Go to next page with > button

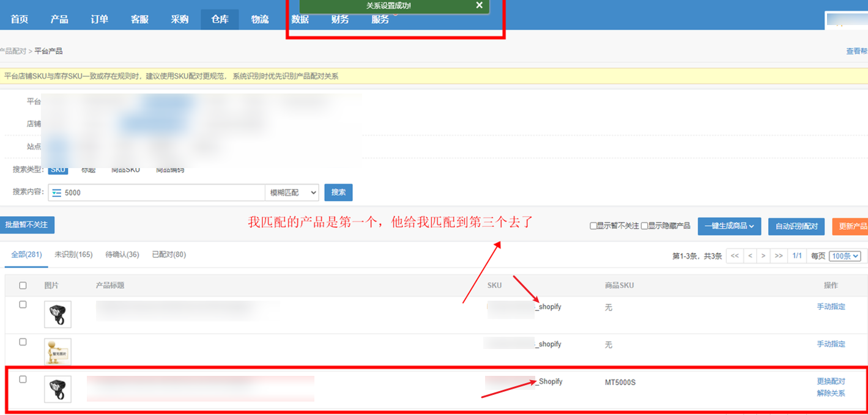pos(763,256)
